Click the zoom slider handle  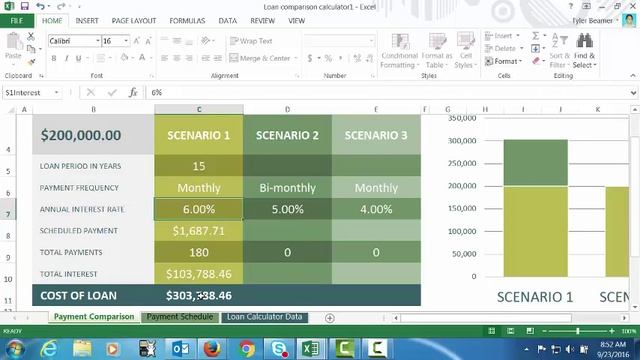(578, 331)
